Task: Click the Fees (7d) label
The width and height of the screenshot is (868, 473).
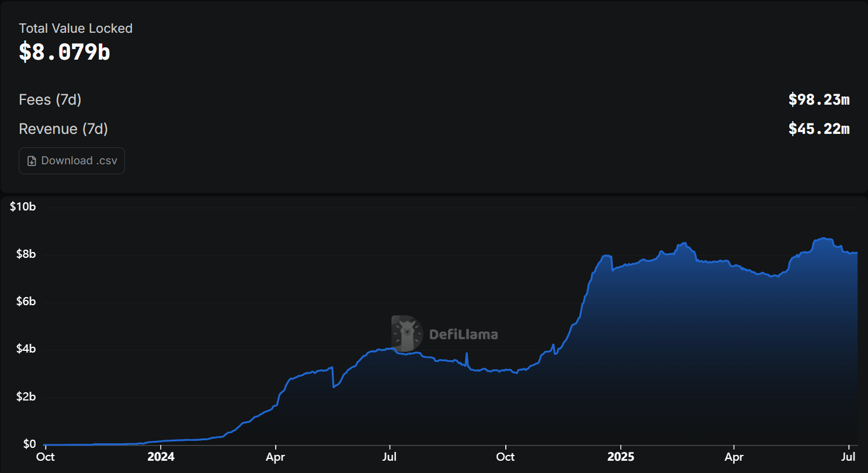Action: click(50, 100)
